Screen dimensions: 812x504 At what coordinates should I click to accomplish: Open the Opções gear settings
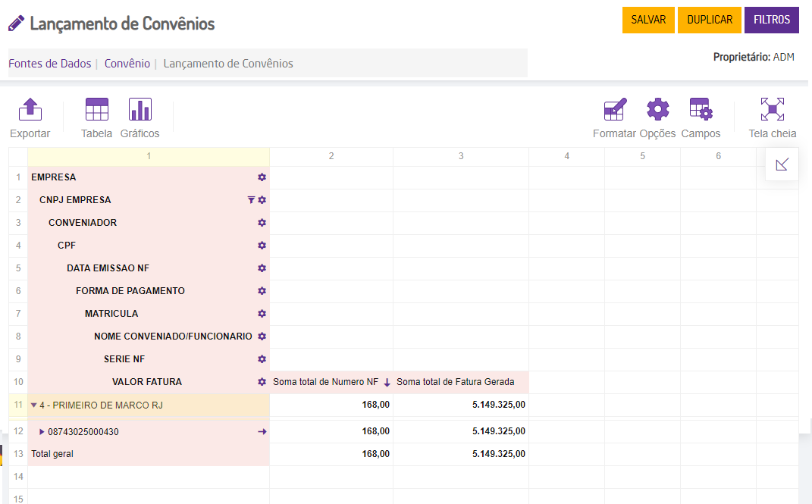(x=657, y=111)
